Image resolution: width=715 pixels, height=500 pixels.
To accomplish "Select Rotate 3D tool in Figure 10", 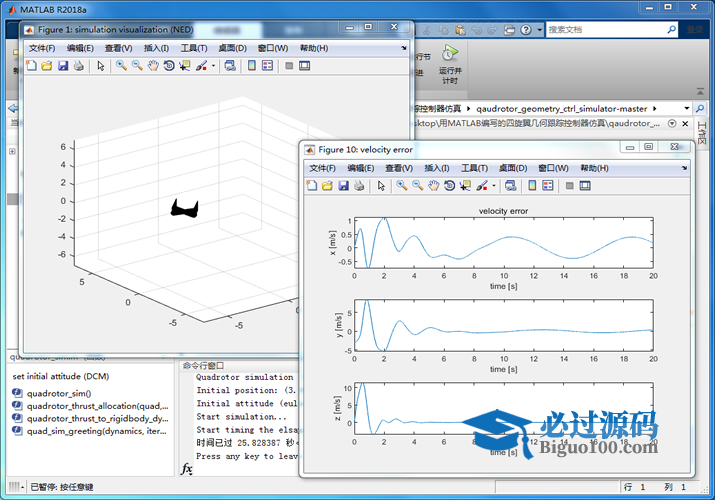I will [x=450, y=186].
